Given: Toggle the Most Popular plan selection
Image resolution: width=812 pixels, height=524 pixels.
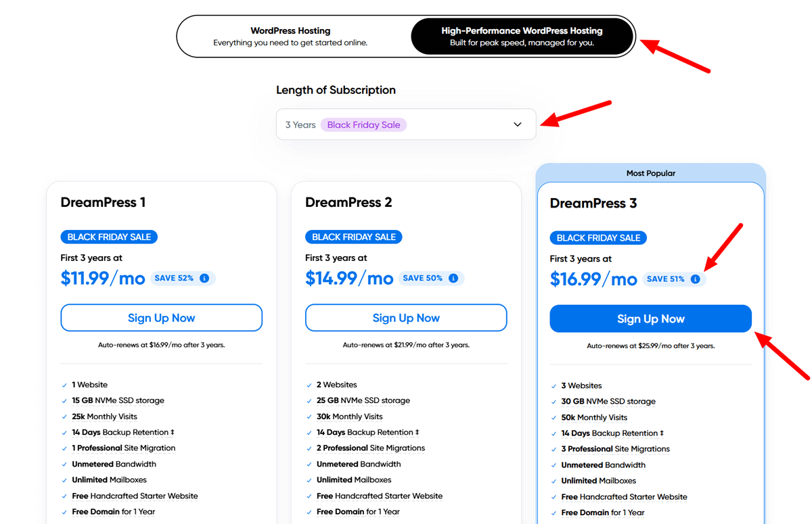Looking at the screenshot, I should 650,173.
